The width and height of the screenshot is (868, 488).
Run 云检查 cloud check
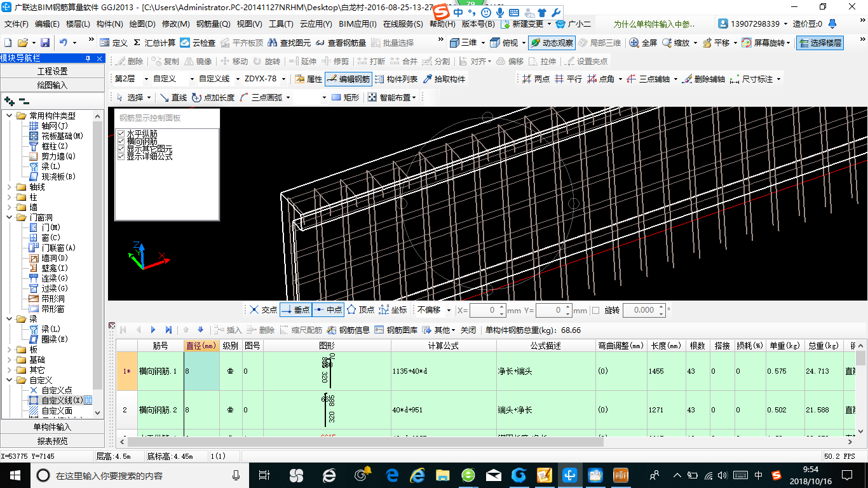click(x=198, y=43)
